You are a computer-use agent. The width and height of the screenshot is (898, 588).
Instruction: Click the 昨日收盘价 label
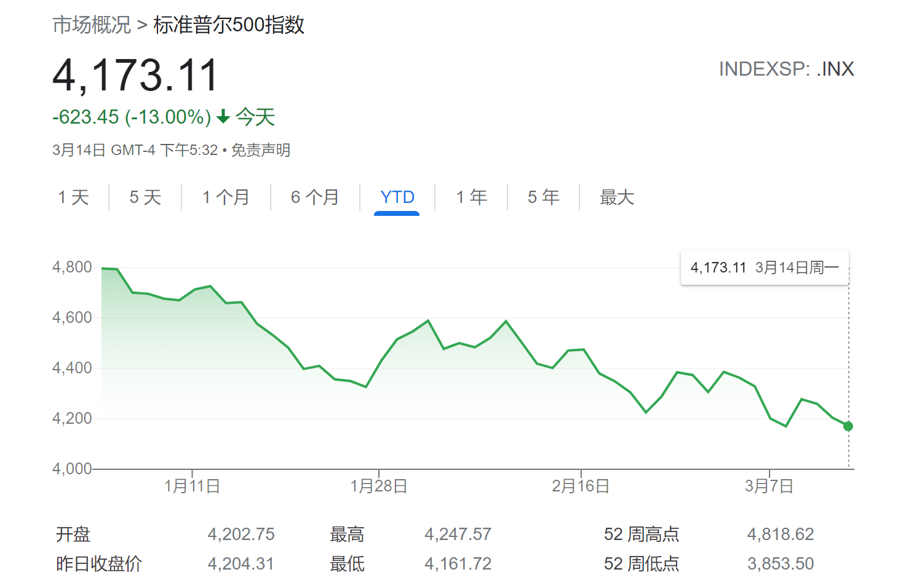(x=99, y=564)
